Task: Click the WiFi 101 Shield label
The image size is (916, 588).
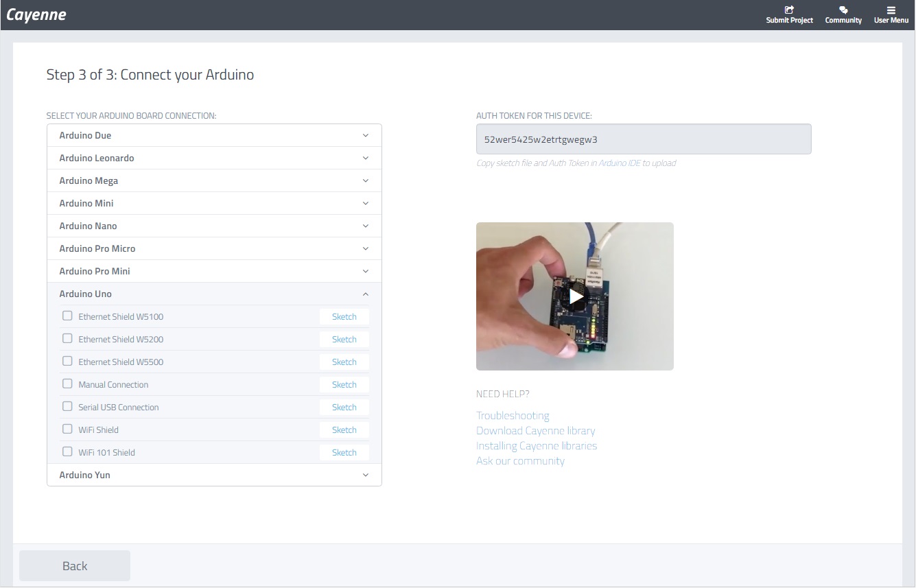Action: 106,452
